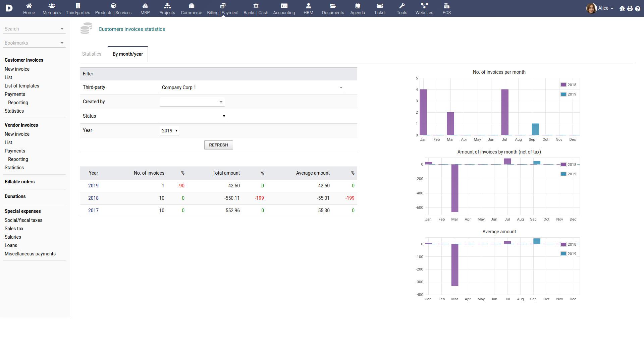
Task: Click the REFRESH button
Action: coord(218,145)
